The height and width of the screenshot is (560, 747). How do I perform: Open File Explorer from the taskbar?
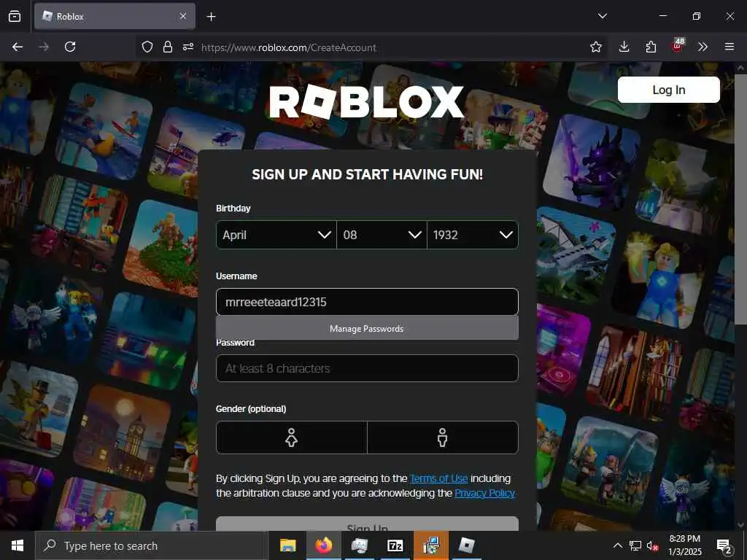click(287, 545)
